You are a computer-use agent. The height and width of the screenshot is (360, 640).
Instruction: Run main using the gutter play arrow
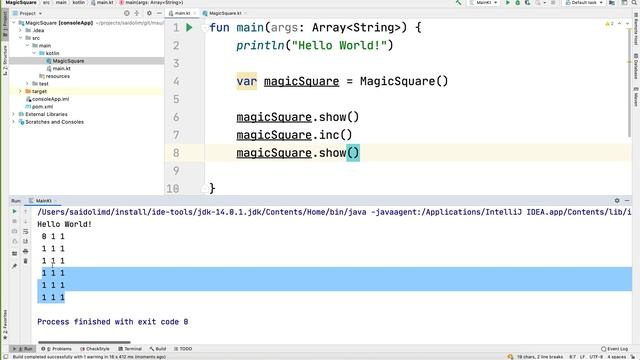click(x=189, y=28)
